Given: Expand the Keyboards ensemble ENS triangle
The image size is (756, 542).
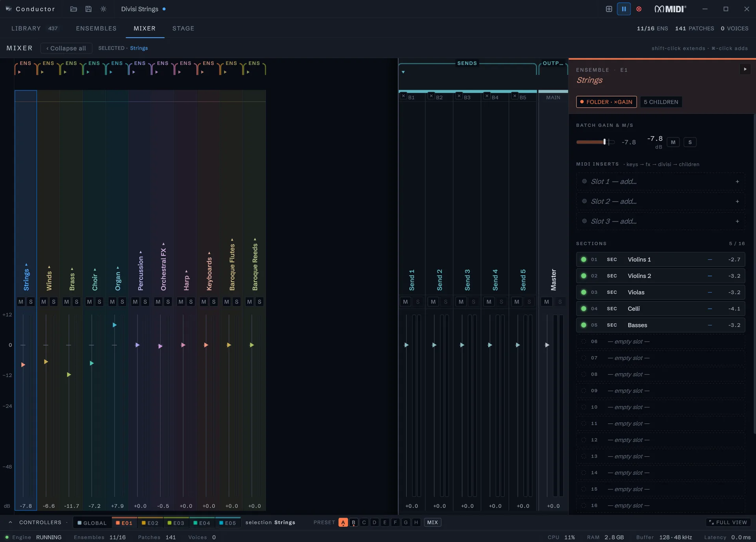Looking at the screenshot, I should point(202,72).
